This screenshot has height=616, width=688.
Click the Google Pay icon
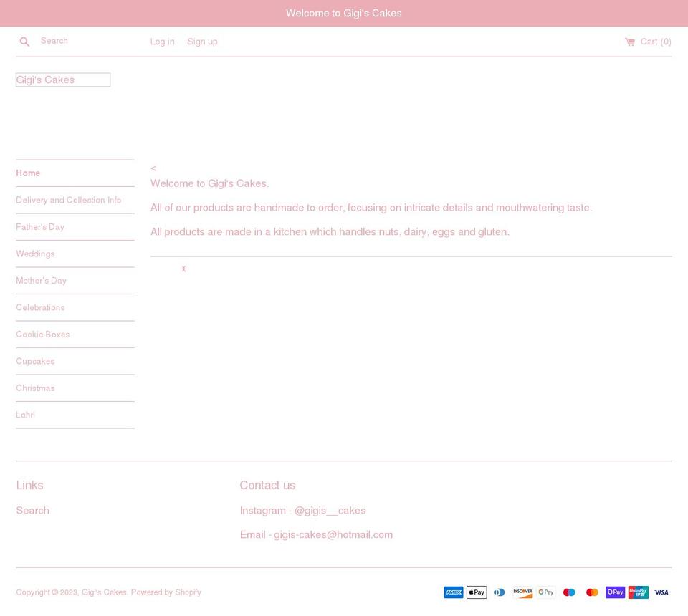point(545,592)
